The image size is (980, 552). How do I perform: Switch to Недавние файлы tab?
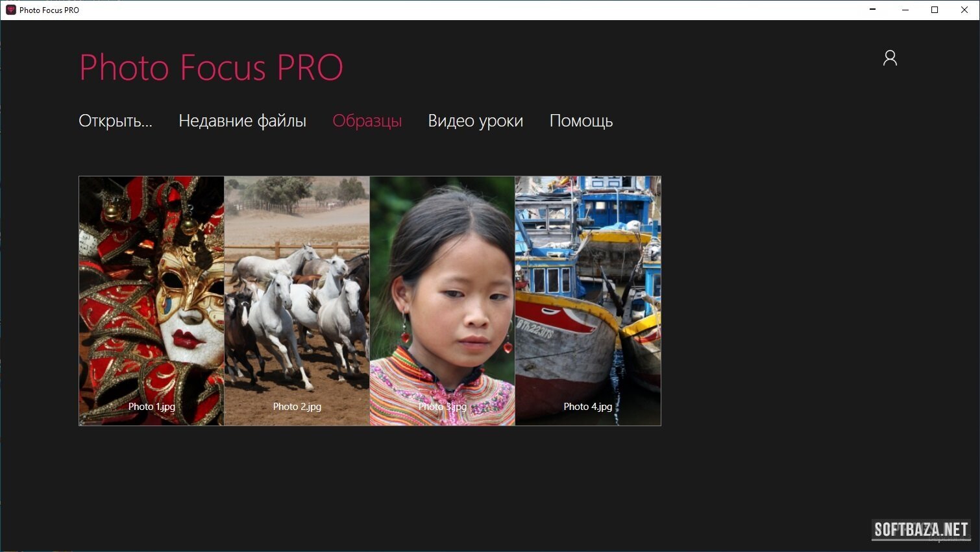242,121
